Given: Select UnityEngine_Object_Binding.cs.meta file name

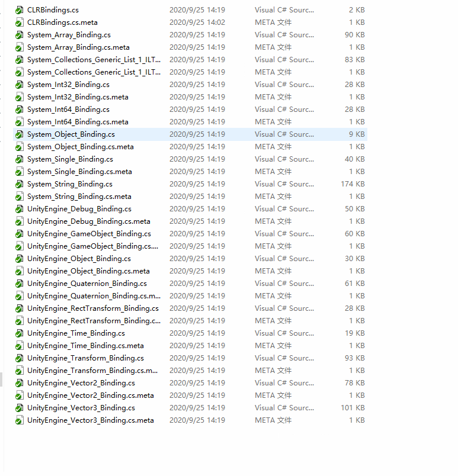Looking at the screenshot, I should (88, 271).
